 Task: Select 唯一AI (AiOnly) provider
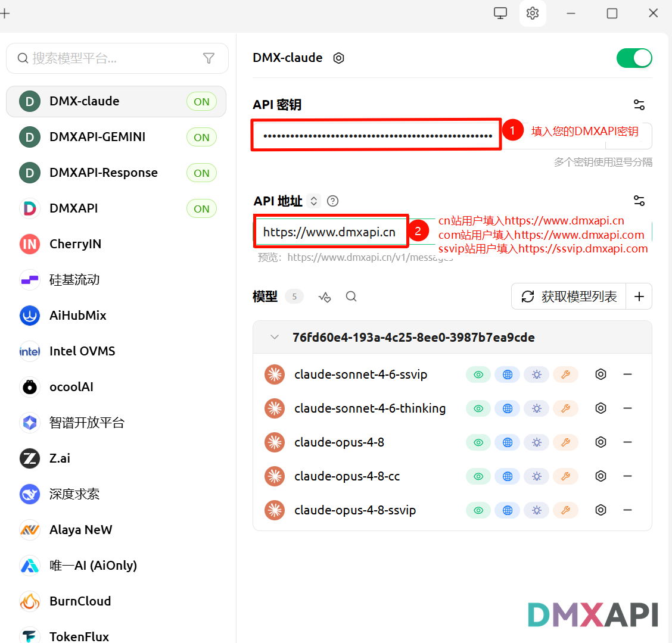[116, 566]
